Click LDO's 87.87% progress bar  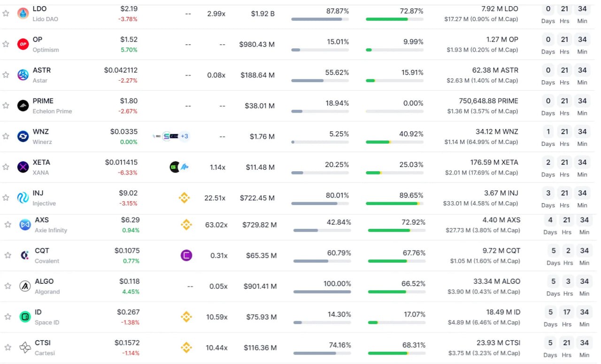(320, 19)
